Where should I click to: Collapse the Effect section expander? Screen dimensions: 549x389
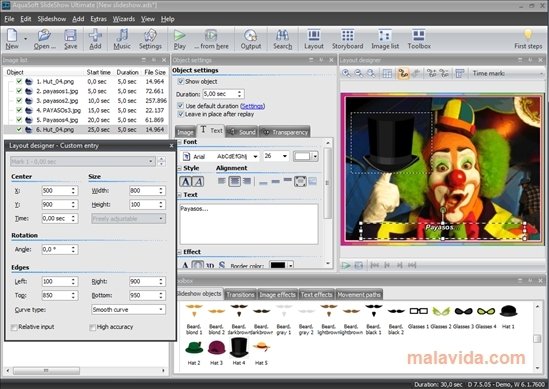180,252
